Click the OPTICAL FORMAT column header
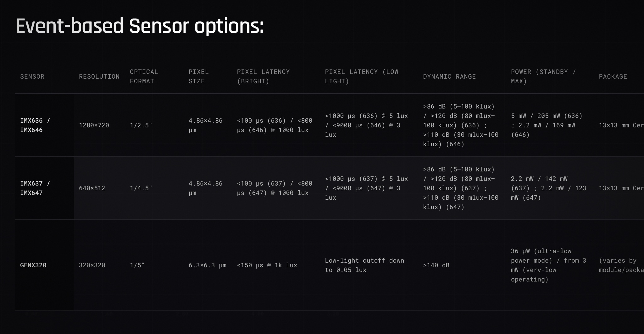The height and width of the screenshot is (334, 644). pyautogui.click(x=144, y=76)
